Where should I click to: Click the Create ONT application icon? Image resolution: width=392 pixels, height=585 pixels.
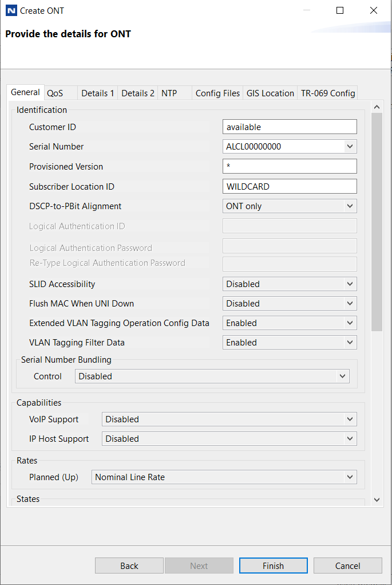[x=11, y=10]
